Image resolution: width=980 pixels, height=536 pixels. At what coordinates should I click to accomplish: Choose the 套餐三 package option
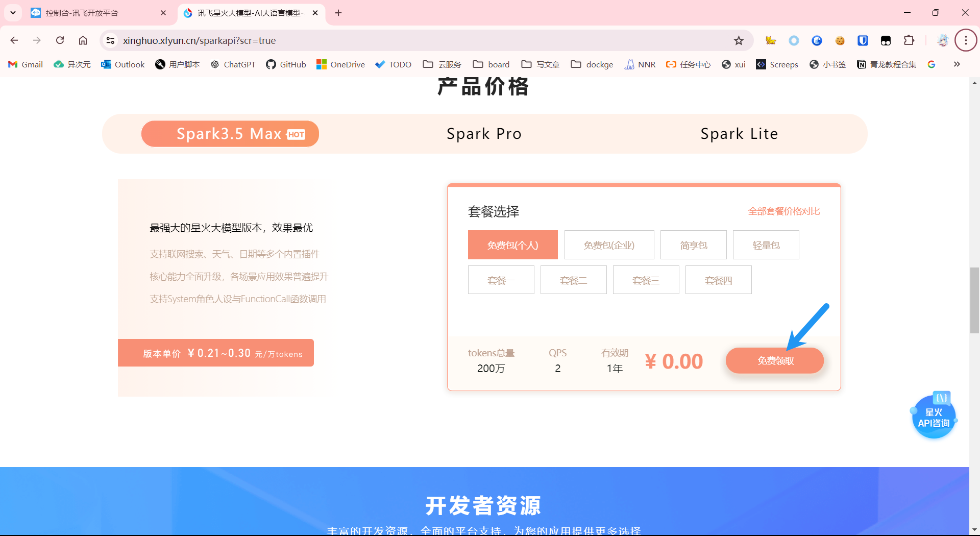point(646,280)
